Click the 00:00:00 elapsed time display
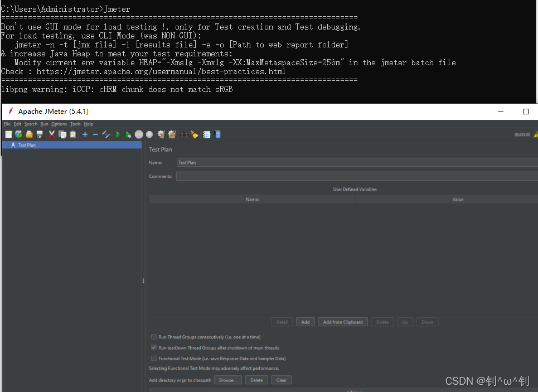 [x=522, y=134]
